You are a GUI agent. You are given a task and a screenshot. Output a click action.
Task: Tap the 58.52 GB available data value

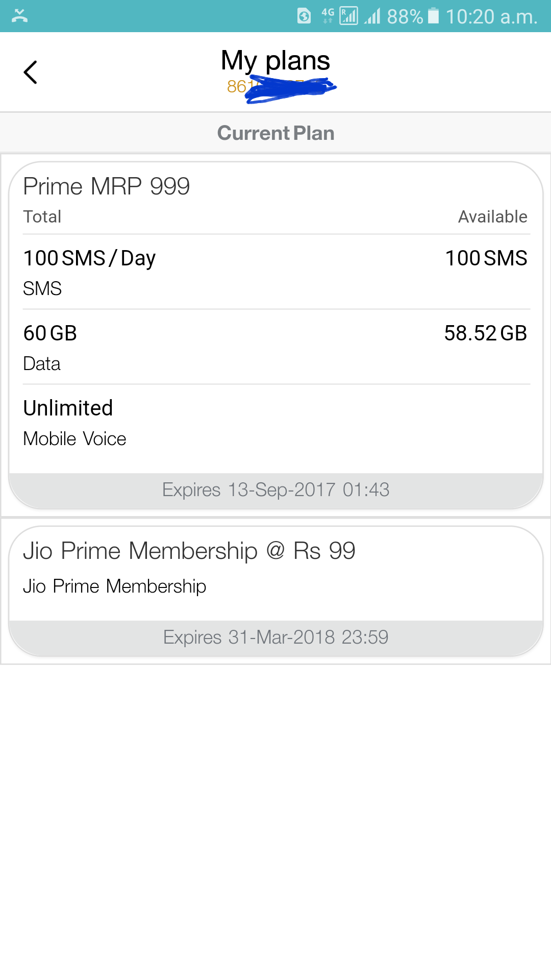coord(485,333)
